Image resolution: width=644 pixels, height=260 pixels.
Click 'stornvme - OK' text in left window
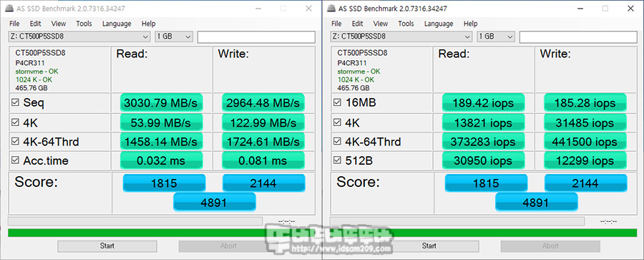click(x=36, y=71)
